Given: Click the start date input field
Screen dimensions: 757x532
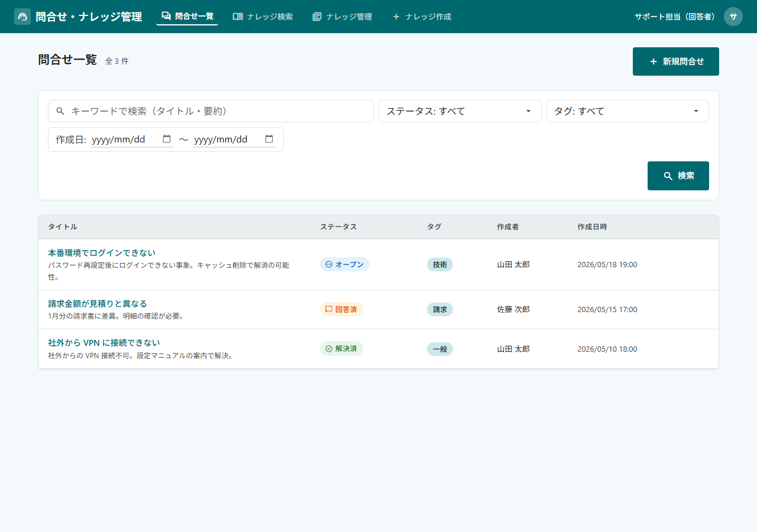Looking at the screenshot, I should tap(132, 140).
